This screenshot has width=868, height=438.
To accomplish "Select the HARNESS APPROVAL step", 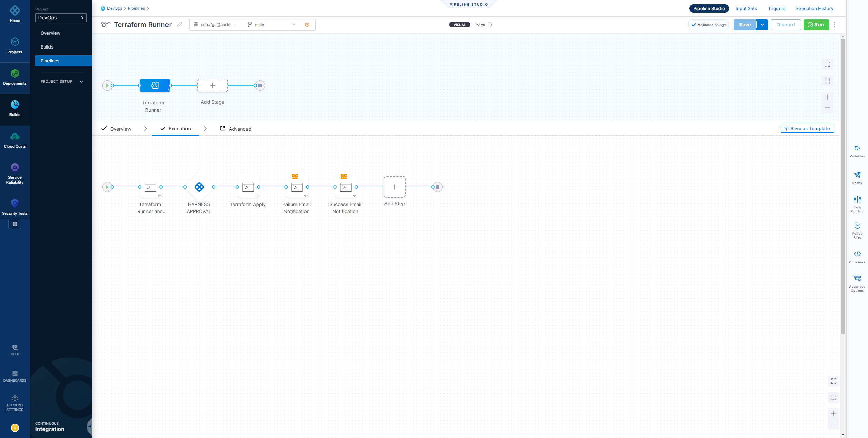I will tap(199, 187).
